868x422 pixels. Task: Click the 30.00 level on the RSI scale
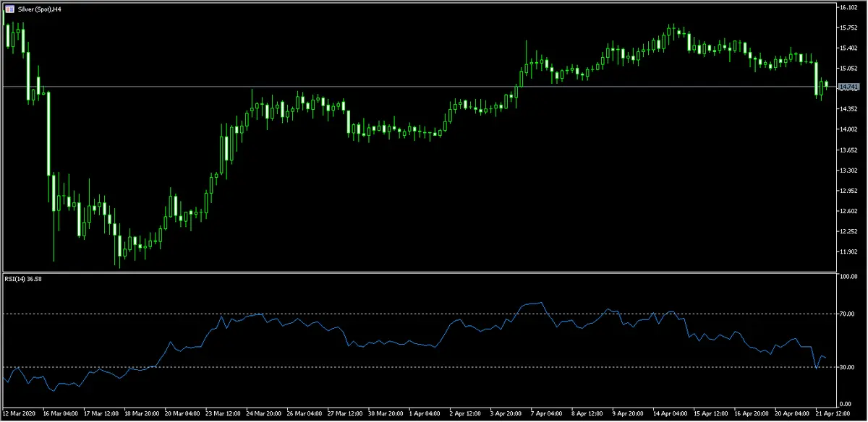tap(846, 367)
